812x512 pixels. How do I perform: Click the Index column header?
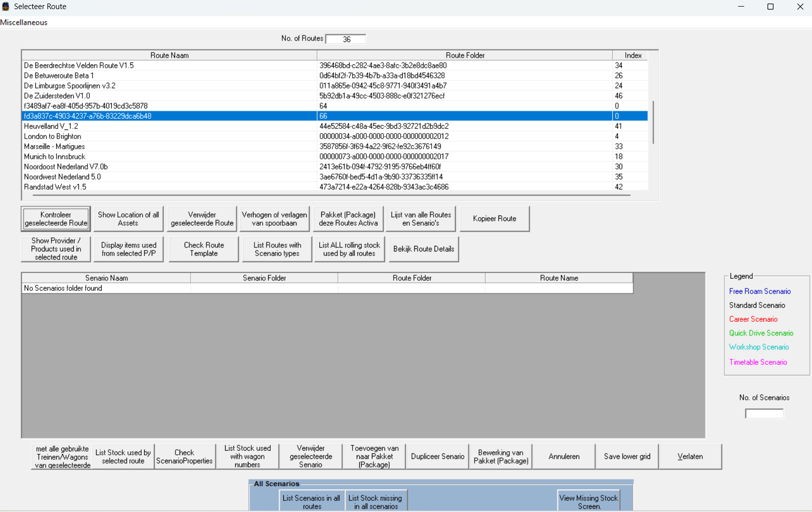click(x=632, y=55)
